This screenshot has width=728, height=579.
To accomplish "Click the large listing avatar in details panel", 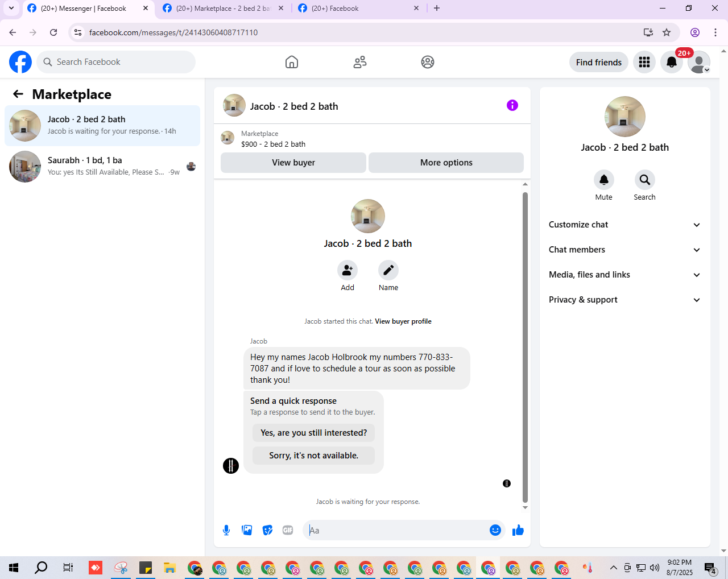I will coord(625,117).
